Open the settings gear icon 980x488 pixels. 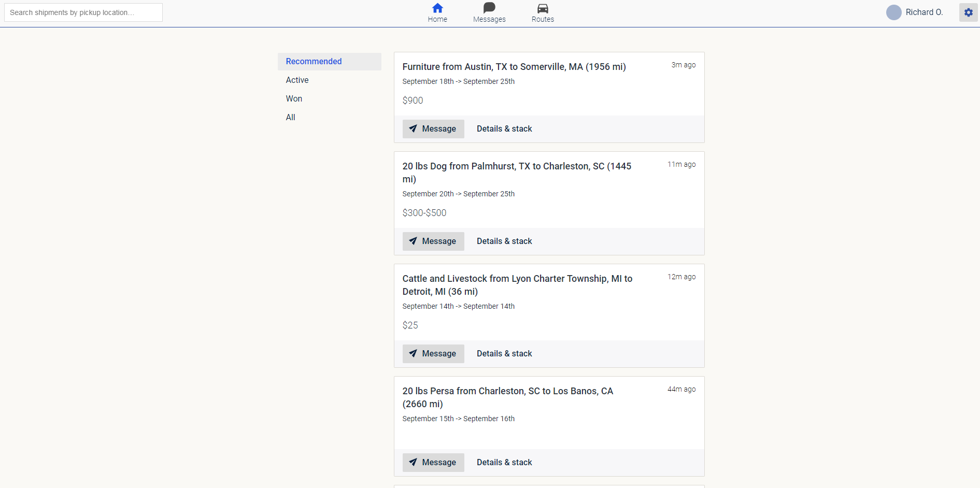click(968, 12)
